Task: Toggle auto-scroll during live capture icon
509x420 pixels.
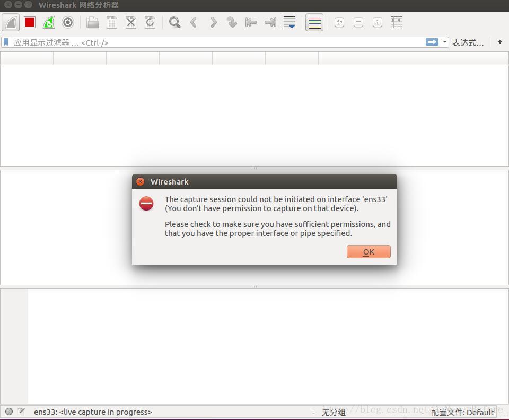Action: pos(289,22)
